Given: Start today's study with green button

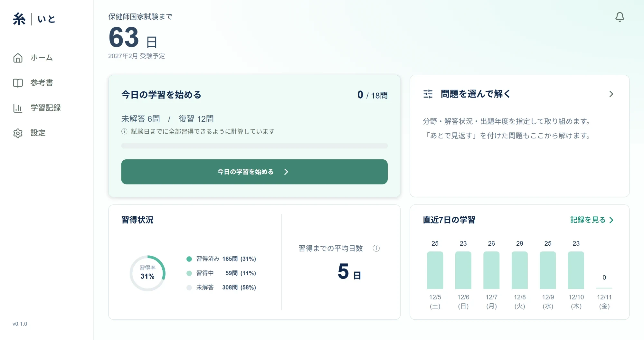Looking at the screenshot, I should click(254, 172).
